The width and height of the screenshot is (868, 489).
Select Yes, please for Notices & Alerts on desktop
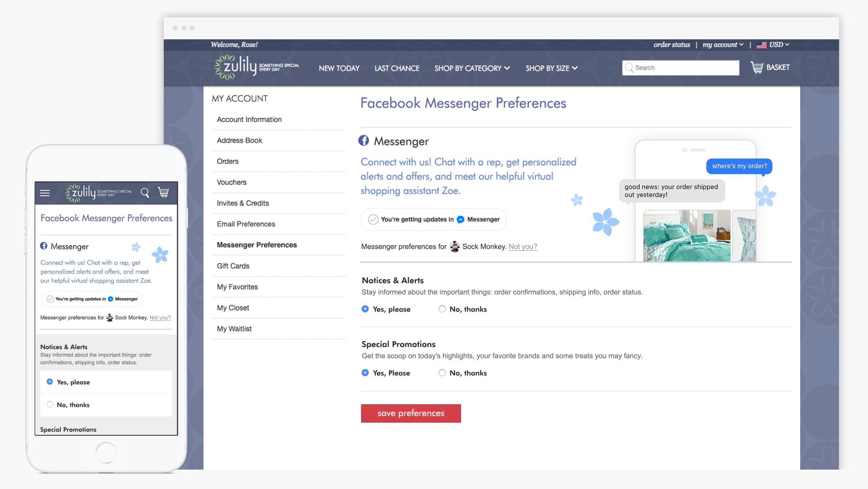(x=365, y=309)
